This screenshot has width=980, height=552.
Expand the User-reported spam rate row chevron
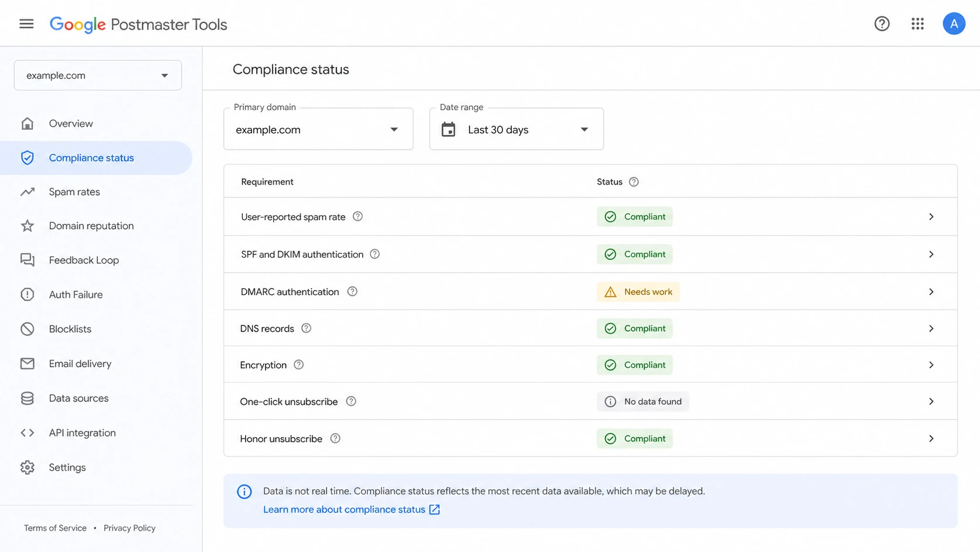pos(931,217)
